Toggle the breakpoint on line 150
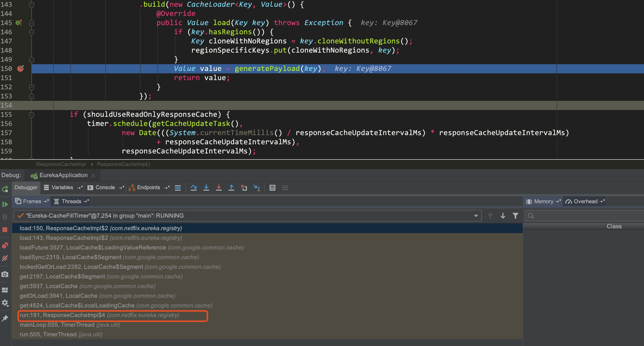644x346 pixels. click(x=20, y=68)
